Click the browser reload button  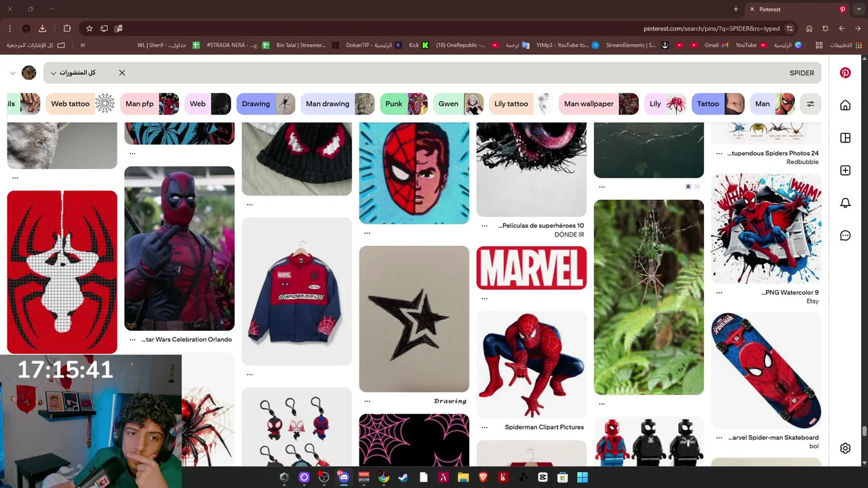coord(825,28)
